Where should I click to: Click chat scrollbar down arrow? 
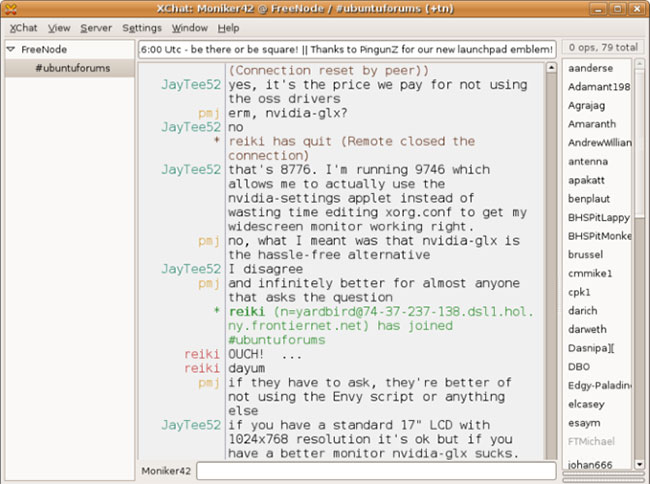click(549, 454)
